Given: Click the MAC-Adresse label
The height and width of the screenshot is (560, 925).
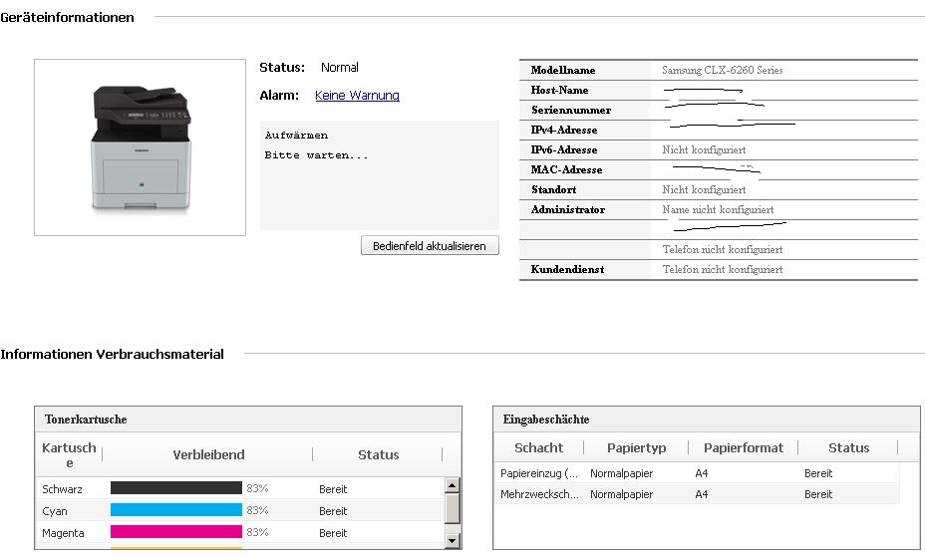Looking at the screenshot, I should [566, 169].
